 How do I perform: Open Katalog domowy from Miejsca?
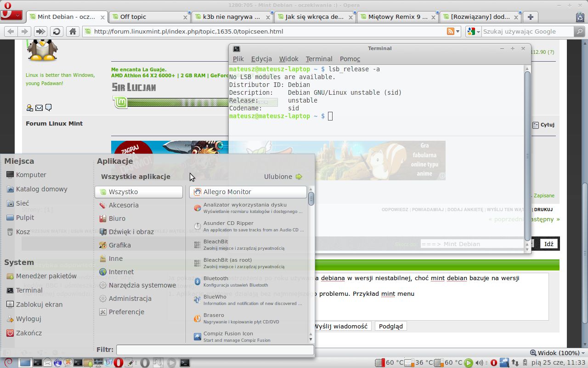pos(37,189)
